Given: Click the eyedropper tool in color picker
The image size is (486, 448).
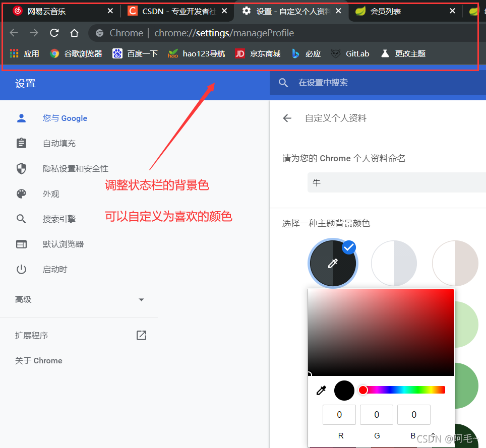Looking at the screenshot, I should pos(321,391).
